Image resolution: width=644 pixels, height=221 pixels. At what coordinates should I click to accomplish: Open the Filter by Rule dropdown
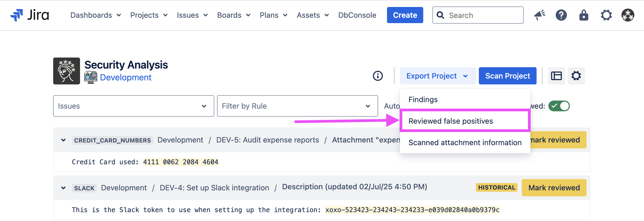[297, 106]
